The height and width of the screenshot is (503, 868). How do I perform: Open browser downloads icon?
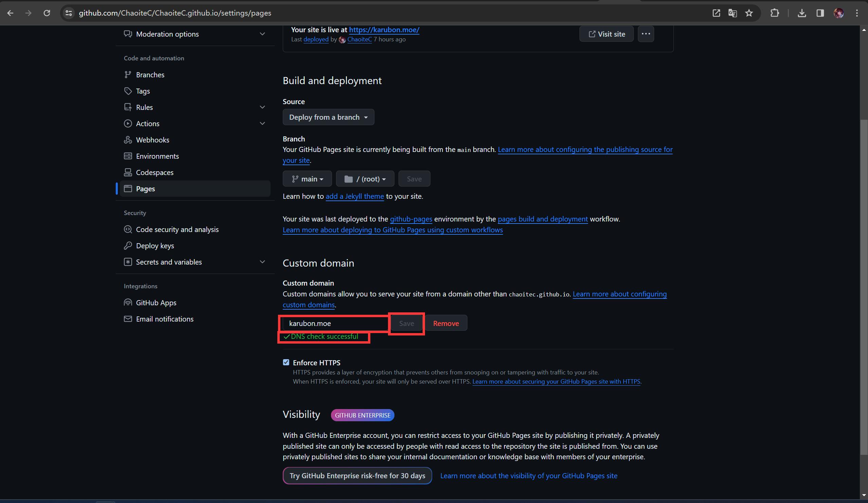(802, 13)
